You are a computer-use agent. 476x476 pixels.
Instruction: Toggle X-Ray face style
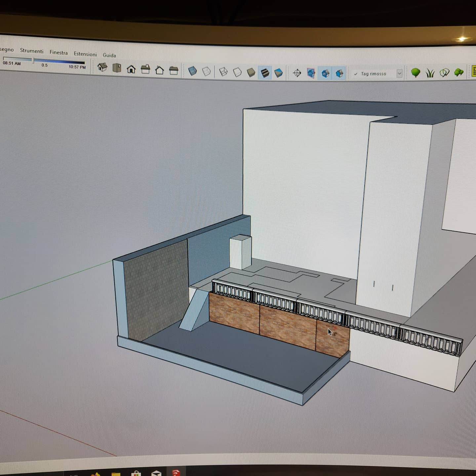coord(192,71)
